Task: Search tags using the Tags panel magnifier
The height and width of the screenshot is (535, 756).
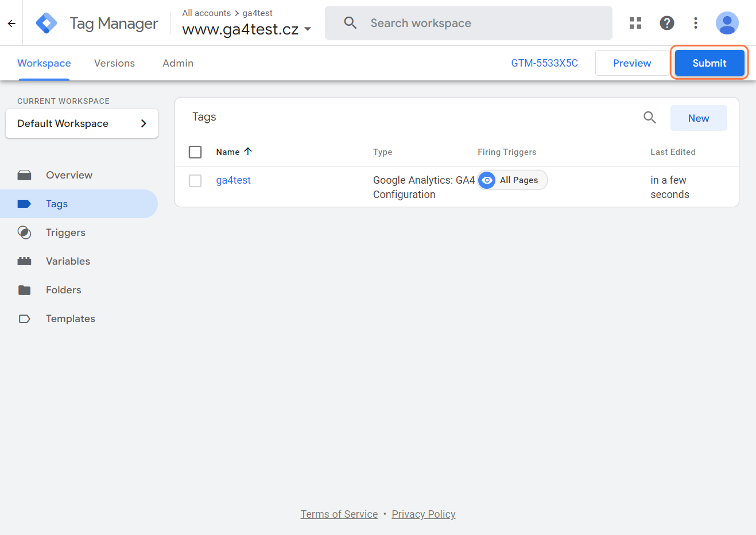Action: (x=650, y=118)
